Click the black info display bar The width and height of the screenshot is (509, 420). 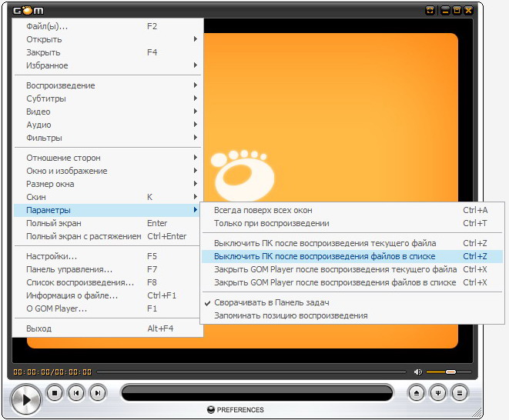click(256, 393)
